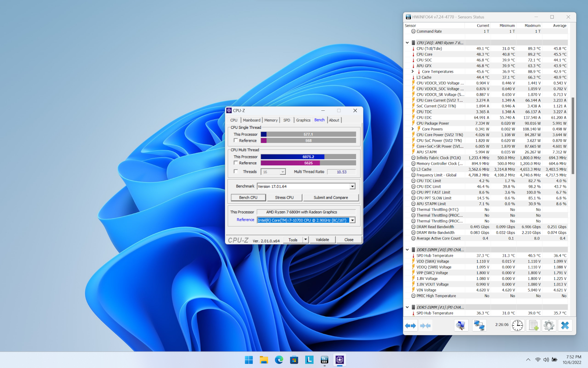Viewport: 588px width, 368px height.
Task: Click the HWiNFO64 title bar app icon
Action: [408, 17]
